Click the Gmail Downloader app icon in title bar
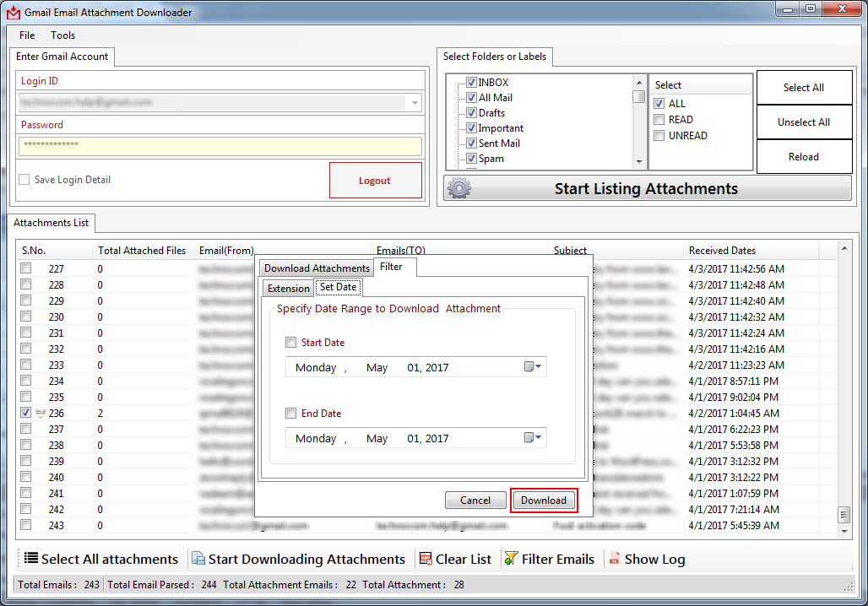The height and width of the screenshot is (606, 868). pos(14,12)
